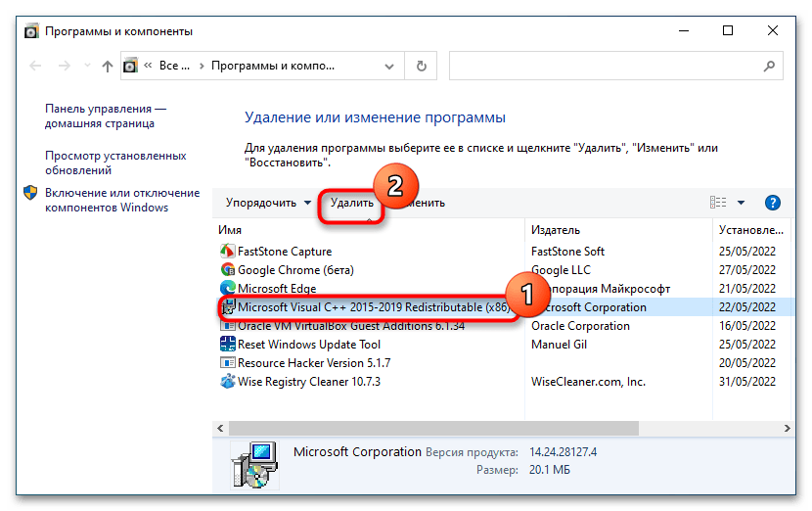Select the Oracle VM VirtualBox Guest Additions icon

click(x=228, y=326)
